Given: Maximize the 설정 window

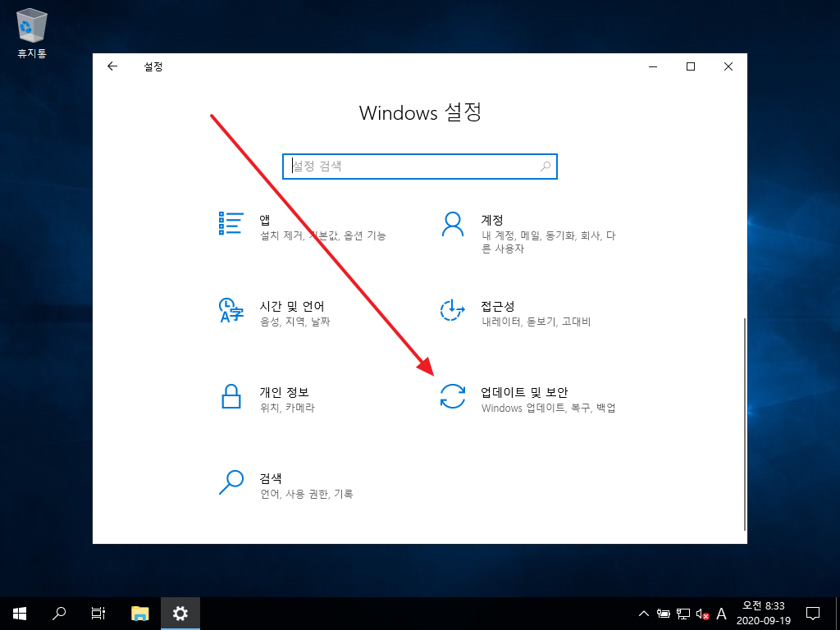Looking at the screenshot, I should tap(691, 66).
